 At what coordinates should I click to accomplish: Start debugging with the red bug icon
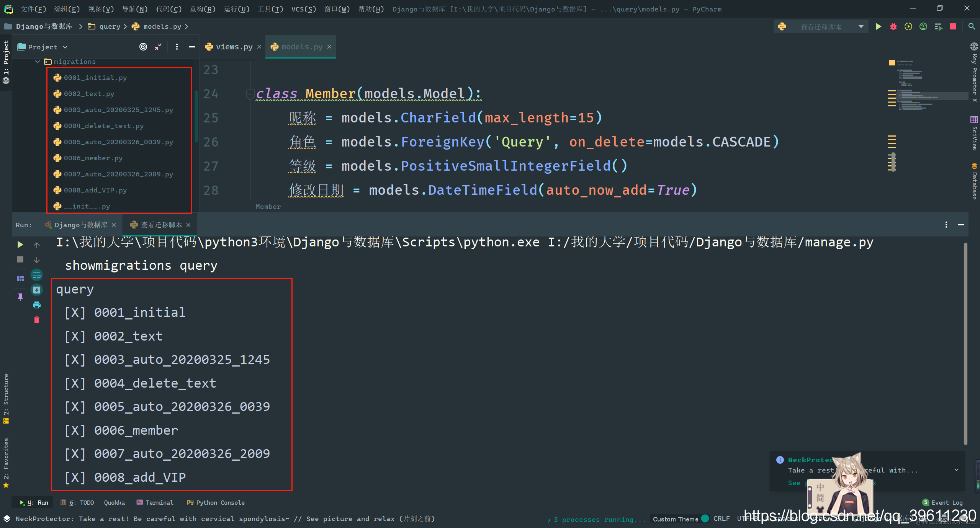point(893,27)
